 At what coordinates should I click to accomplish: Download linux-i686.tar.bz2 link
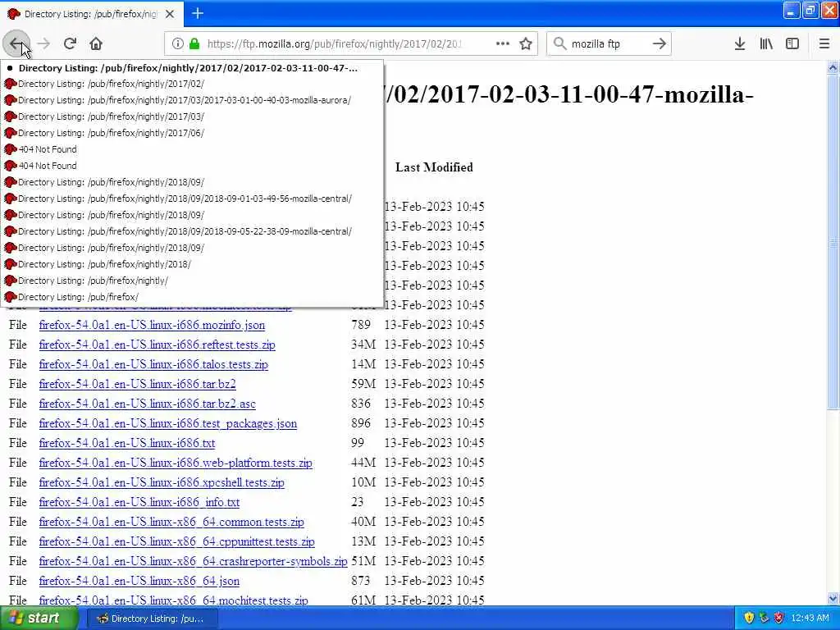coord(137,384)
